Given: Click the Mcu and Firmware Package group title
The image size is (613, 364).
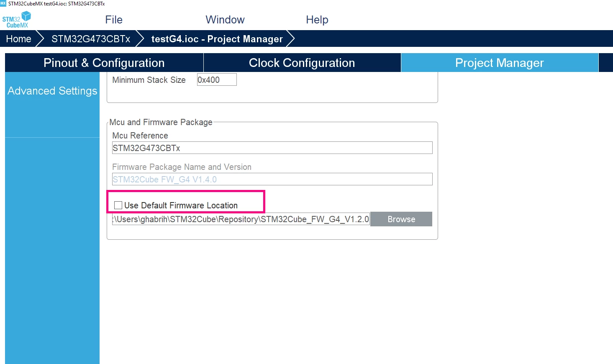Looking at the screenshot, I should (x=161, y=122).
